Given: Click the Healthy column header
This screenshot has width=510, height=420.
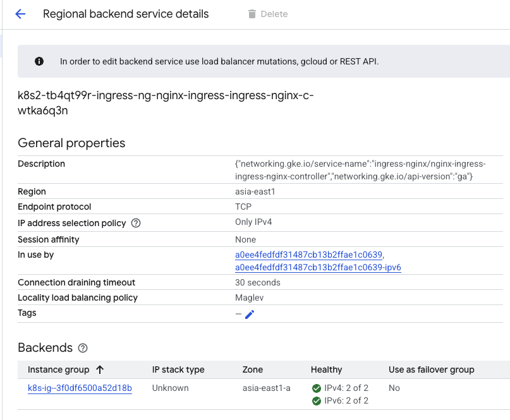Looking at the screenshot, I should pyautogui.click(x=326, y=369).
